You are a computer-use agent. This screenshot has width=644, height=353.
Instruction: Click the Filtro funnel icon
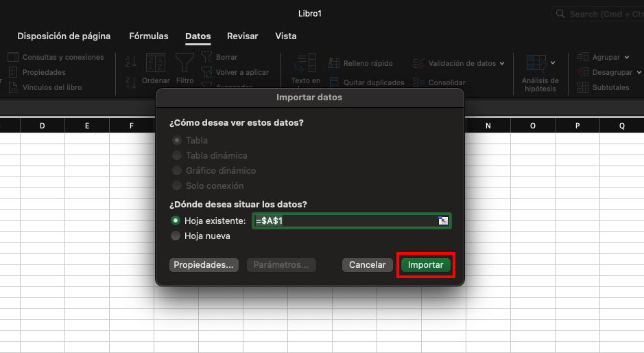point(184,63)
